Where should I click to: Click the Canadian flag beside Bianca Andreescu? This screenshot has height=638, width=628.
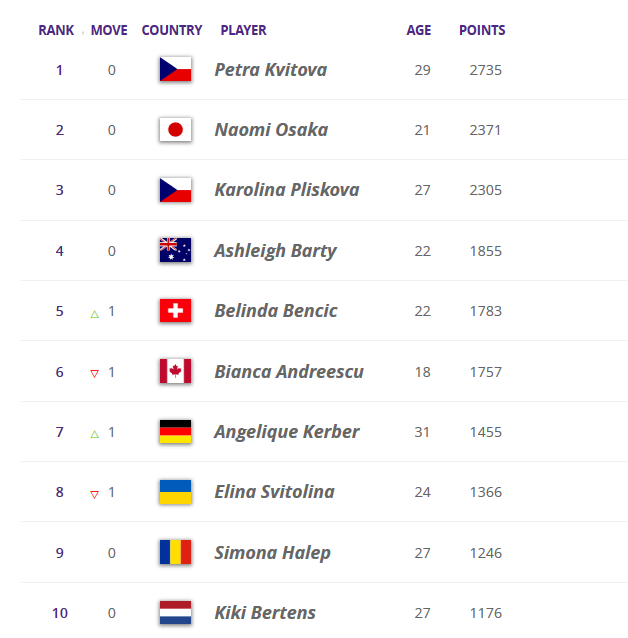click(x=175, y=371)
